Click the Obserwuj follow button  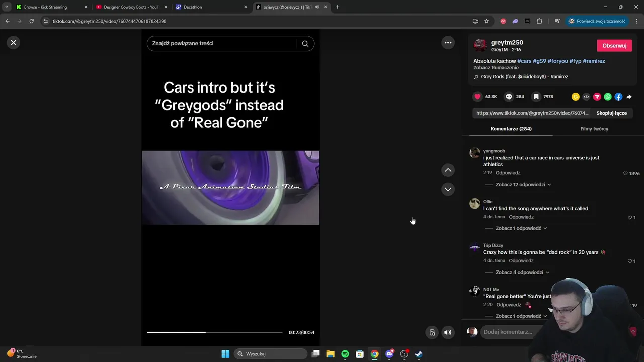coord(614,46)
